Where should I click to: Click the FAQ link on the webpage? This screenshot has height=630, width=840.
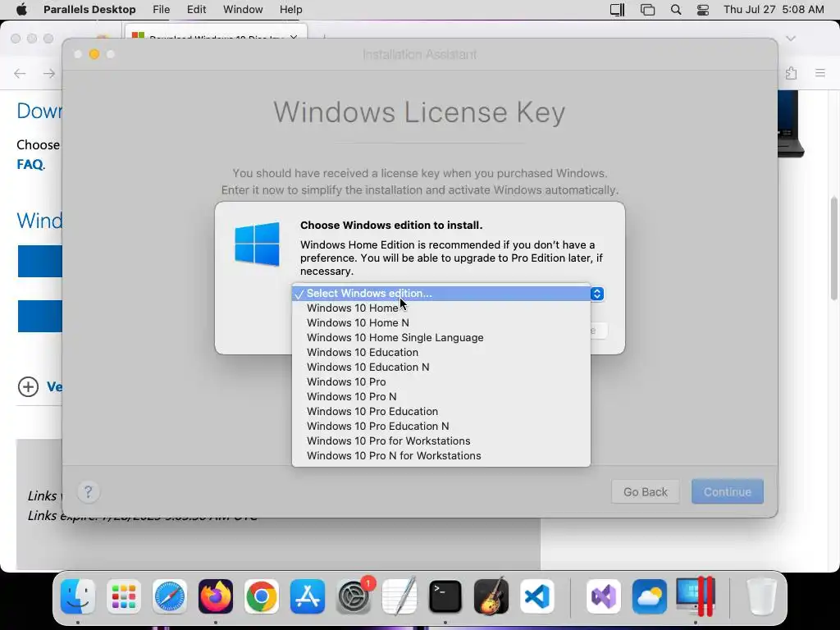(30, 164)
